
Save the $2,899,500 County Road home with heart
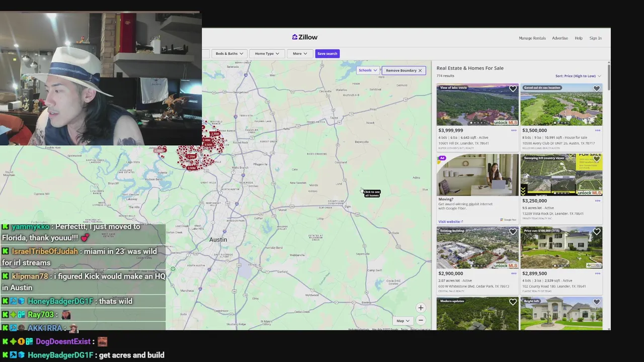click(x=596, y=232)
